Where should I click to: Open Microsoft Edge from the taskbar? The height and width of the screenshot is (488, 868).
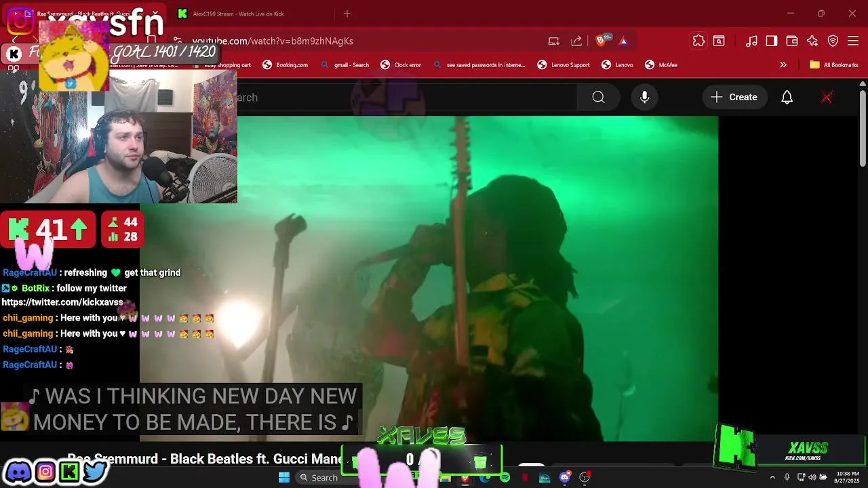pyautogui.click(x=485, y=478)
